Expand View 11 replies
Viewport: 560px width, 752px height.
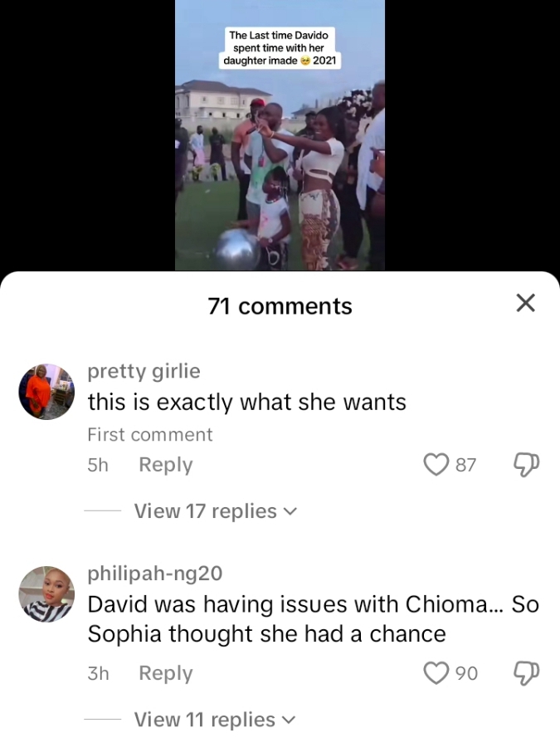click(215, 720)
